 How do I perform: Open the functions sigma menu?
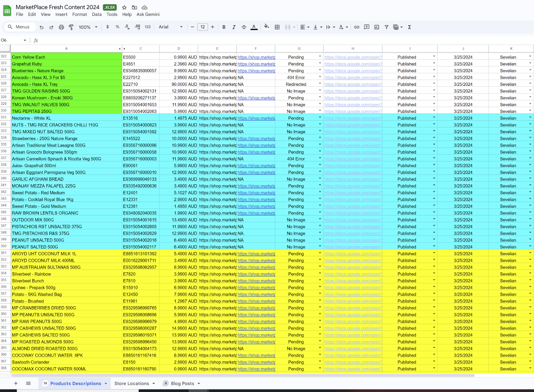tap(410, 27)
